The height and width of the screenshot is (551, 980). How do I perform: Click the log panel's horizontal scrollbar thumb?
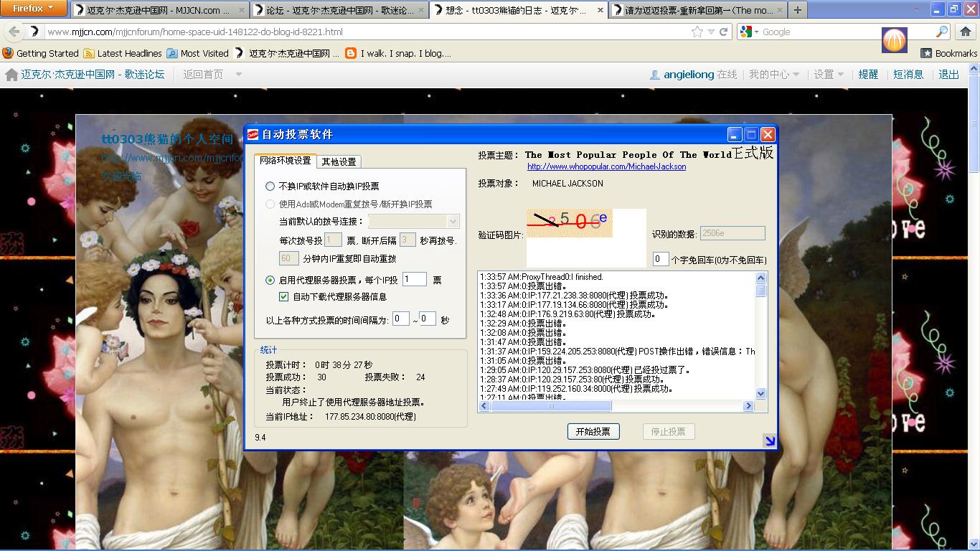[x=551, y=406]
